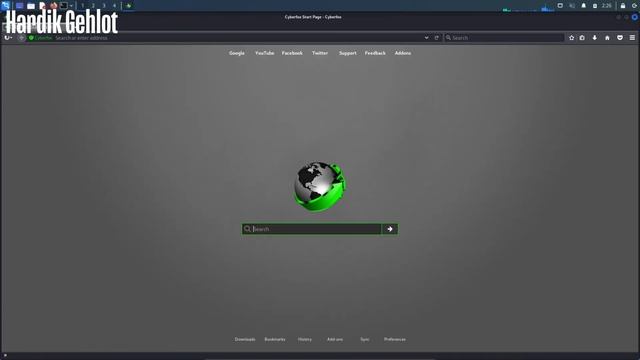Focus the toolbar Search box

click(504, 38)
